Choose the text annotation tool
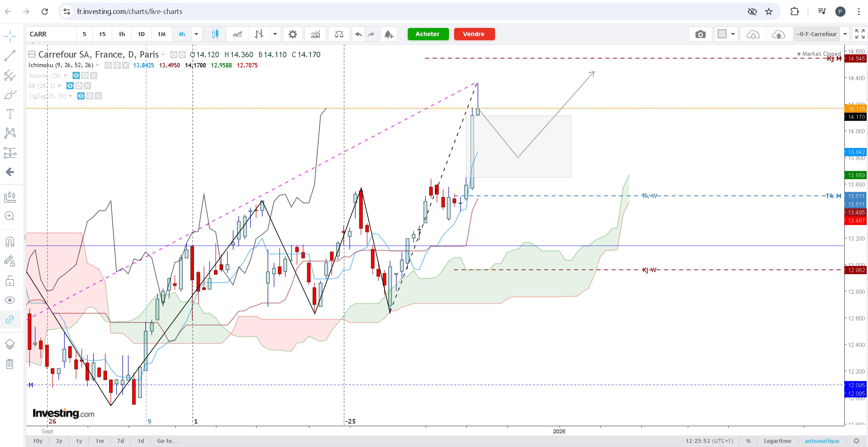This screenshot has height=447, width=868. tap(10, 114)
